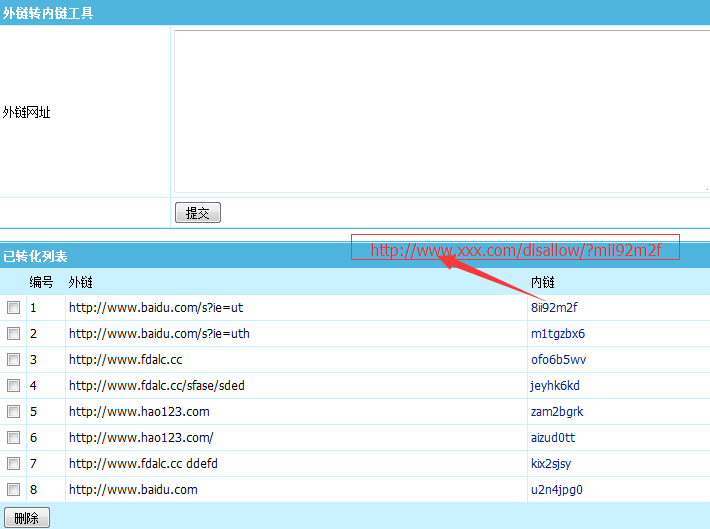Open internal link m1tgzbx6
Viewport: 710px width, 529px height.
point(558,334)
